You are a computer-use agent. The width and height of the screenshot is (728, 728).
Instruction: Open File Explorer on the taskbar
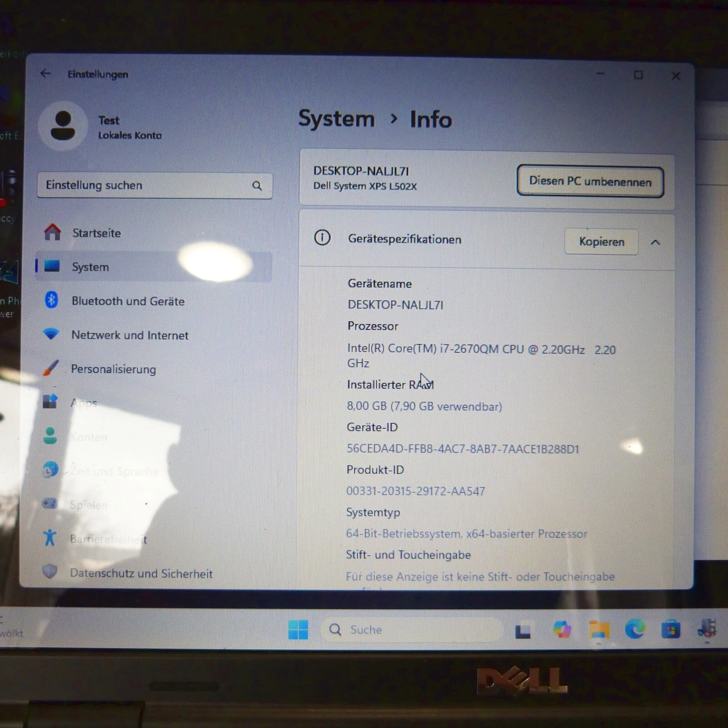(599, 630)
